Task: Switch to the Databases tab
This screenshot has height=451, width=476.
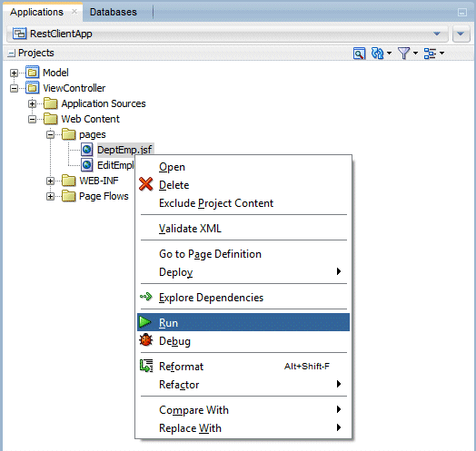Action: pos(114,12)
